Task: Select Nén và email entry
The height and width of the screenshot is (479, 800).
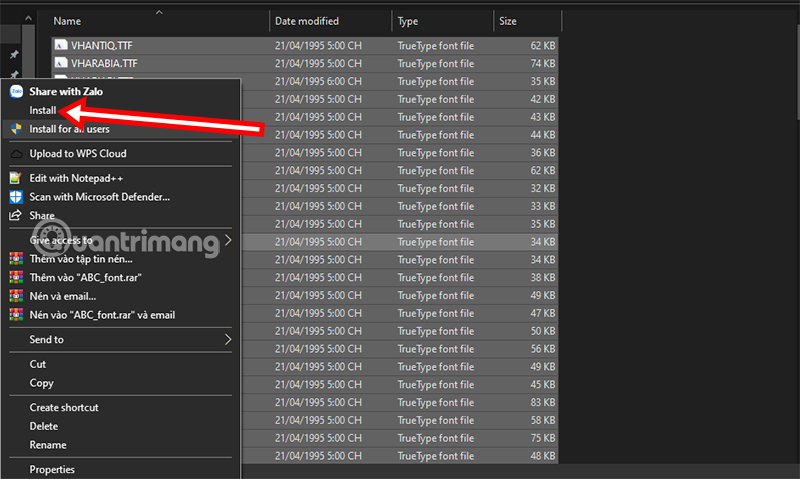Action: point(63,296)
